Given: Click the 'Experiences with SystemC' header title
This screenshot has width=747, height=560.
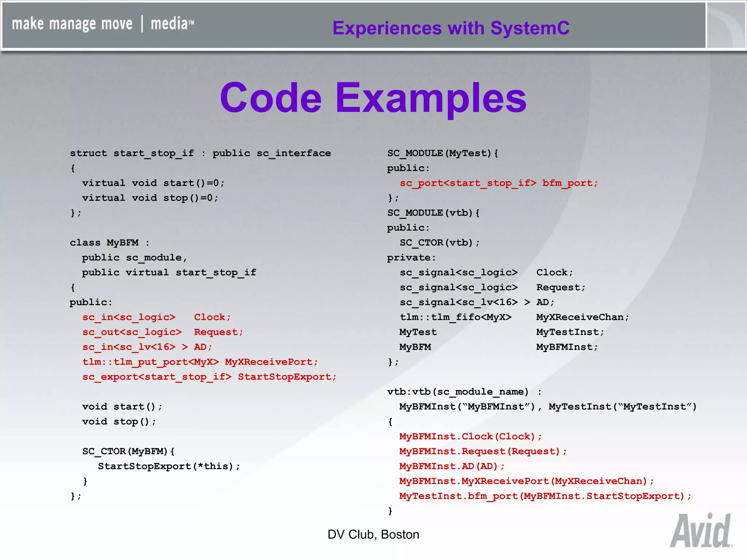Looking at the screenshot, I should point(451,28).
